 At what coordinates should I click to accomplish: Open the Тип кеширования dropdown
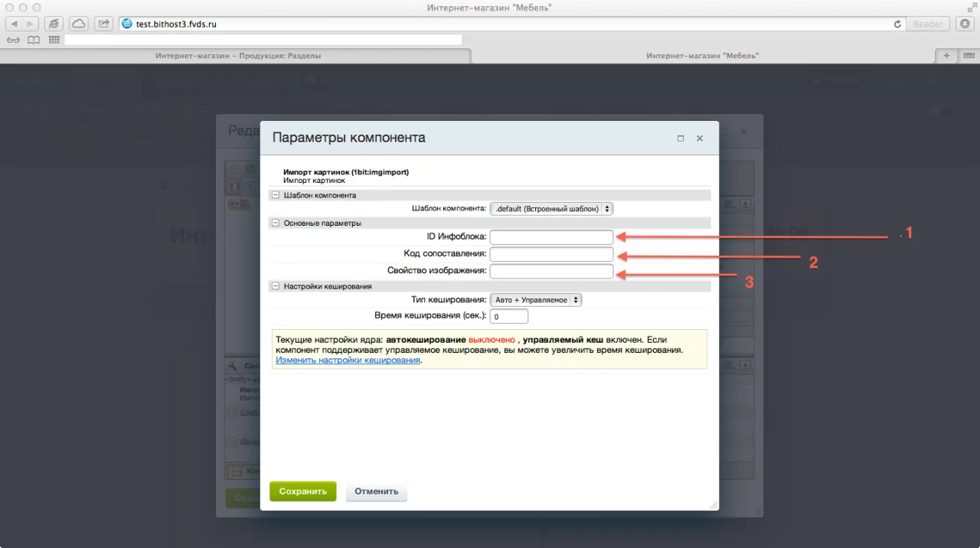click(x=536, y=300)
